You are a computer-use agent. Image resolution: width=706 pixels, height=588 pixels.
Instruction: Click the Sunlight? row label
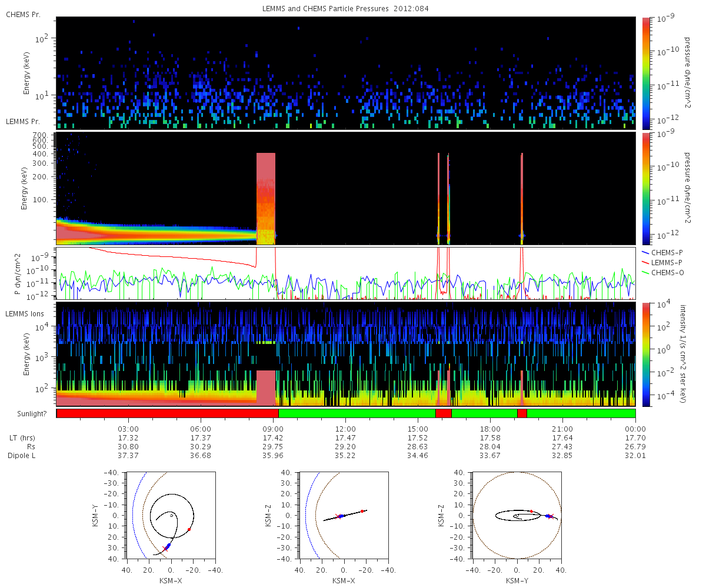(29, 414)
